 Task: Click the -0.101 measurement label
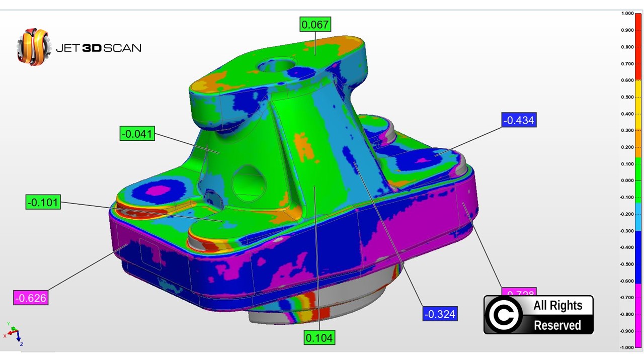click(43, 202)
